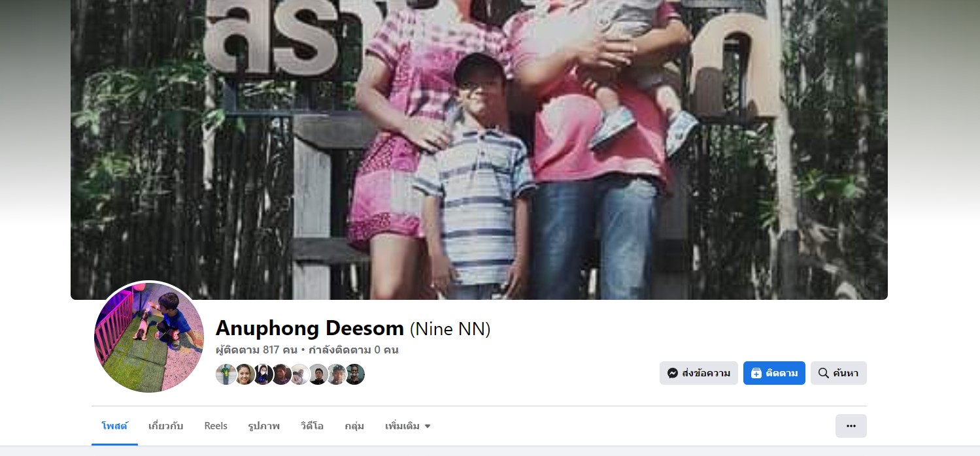Switch to the เกี่ยวกับ tab

(x=166, y=426)
